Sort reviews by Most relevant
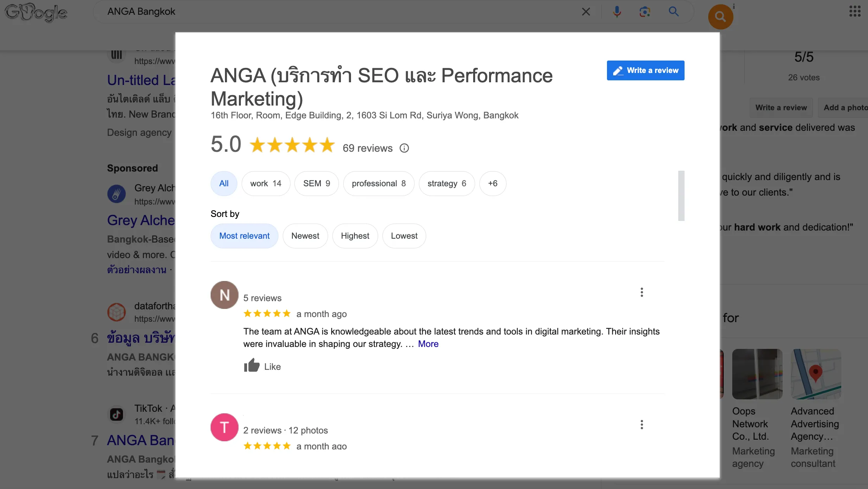Image resolution: width=868 pixels, height=489 pixels. click(244, 236)
